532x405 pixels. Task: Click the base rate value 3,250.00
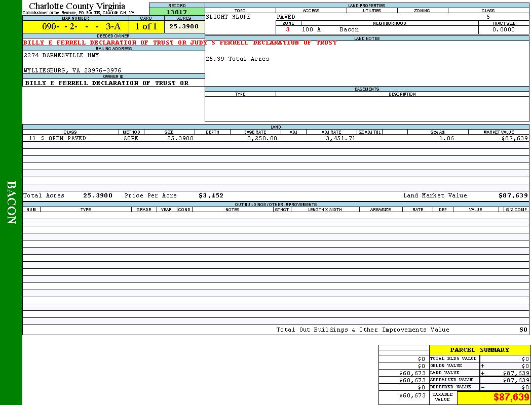262,138
